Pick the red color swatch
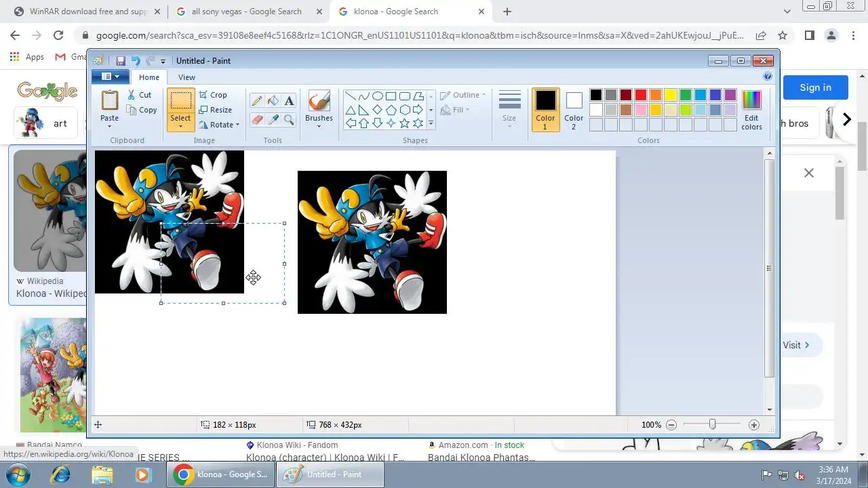Screen dimensions: 868x488 [641, 95]
